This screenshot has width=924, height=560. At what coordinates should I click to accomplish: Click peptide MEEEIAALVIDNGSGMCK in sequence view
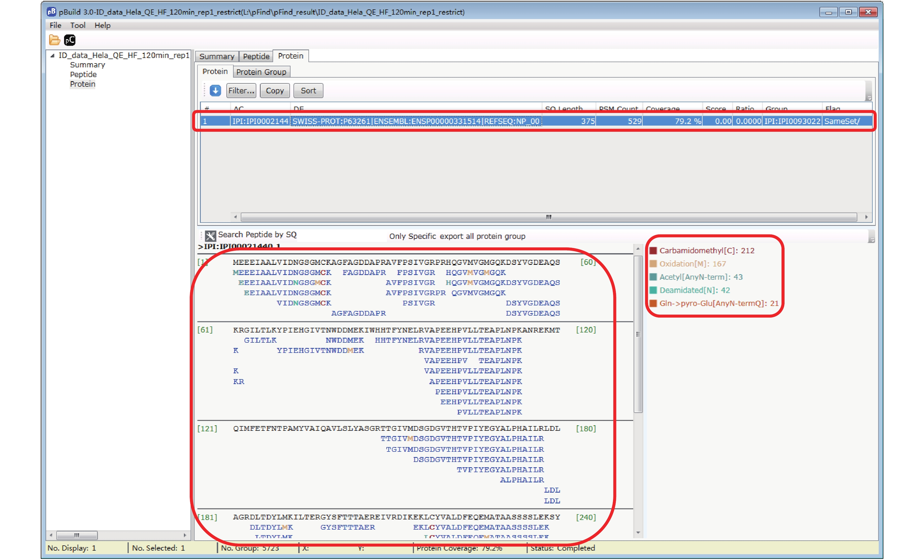282,273
